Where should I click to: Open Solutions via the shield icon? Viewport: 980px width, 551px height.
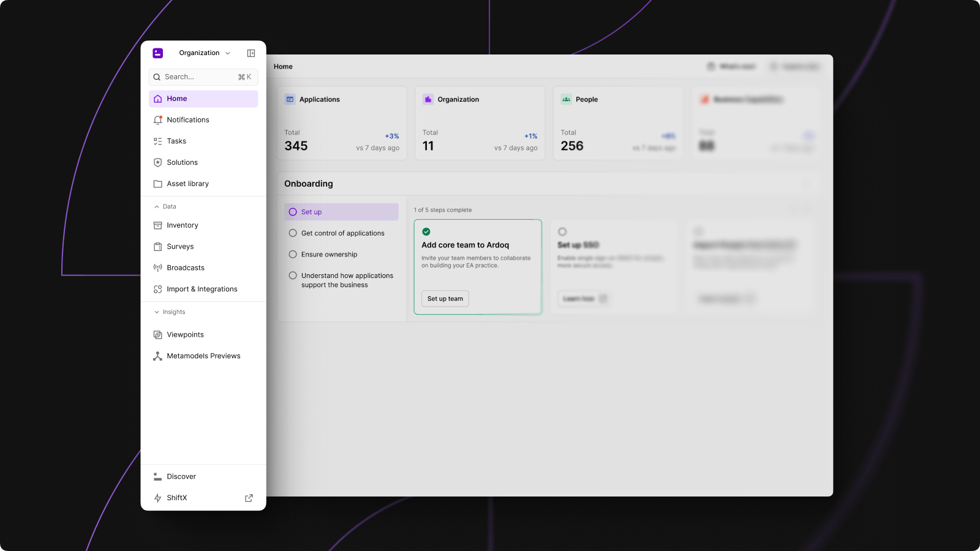(x=157, y=163)
